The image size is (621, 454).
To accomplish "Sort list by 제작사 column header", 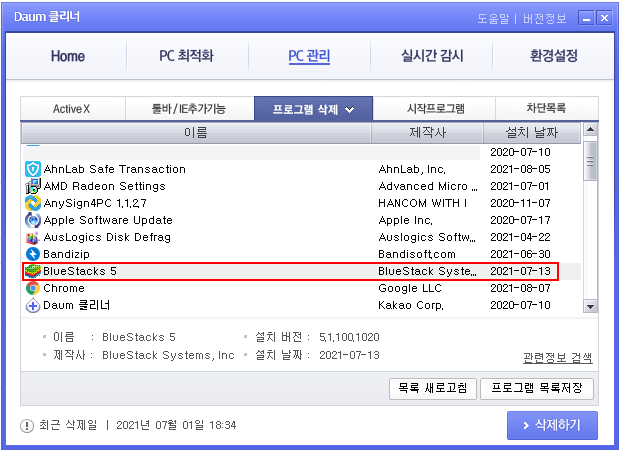I will pyautogui.click(x=427, y=132).
